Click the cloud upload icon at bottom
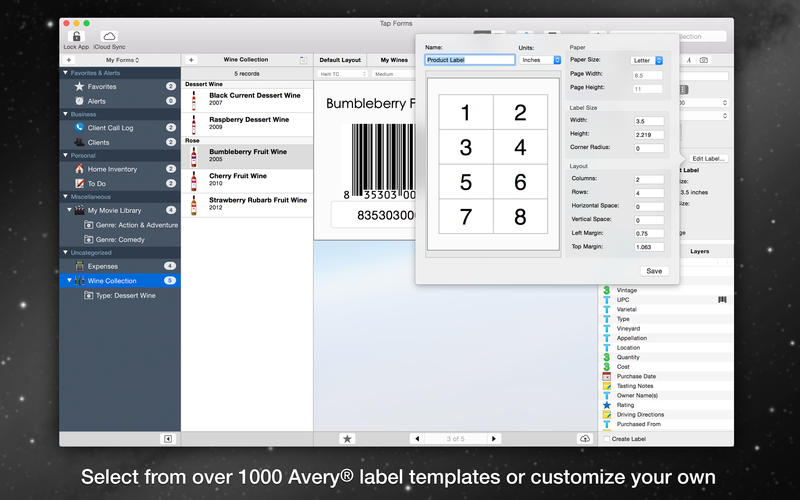 [584, 438]
